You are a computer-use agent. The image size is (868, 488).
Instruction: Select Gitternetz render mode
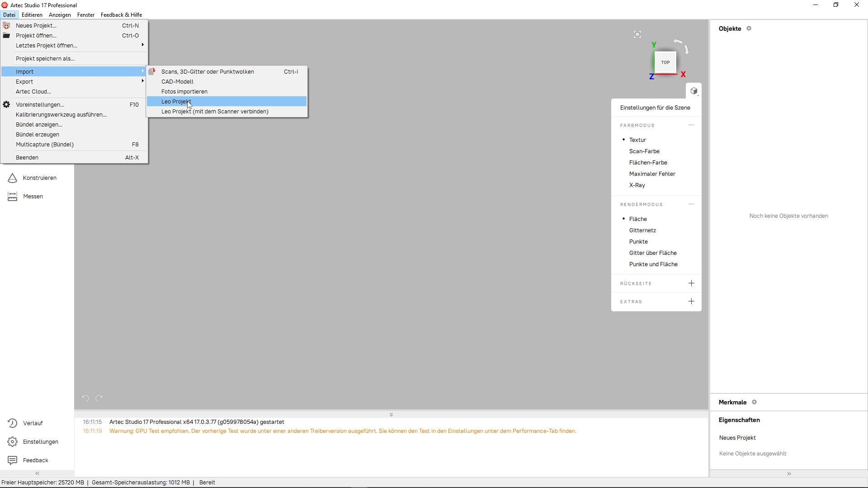coord(642,230)
